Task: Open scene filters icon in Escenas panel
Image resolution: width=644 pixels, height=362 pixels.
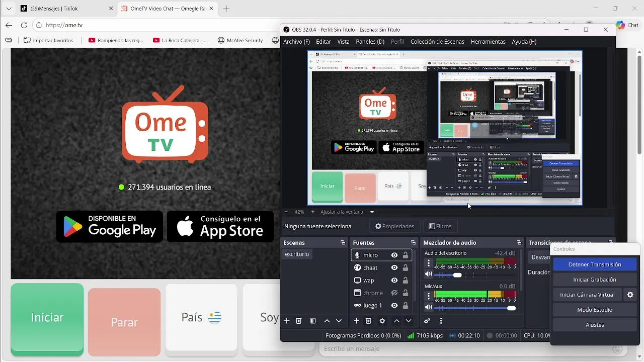Action: click(313, 321)
